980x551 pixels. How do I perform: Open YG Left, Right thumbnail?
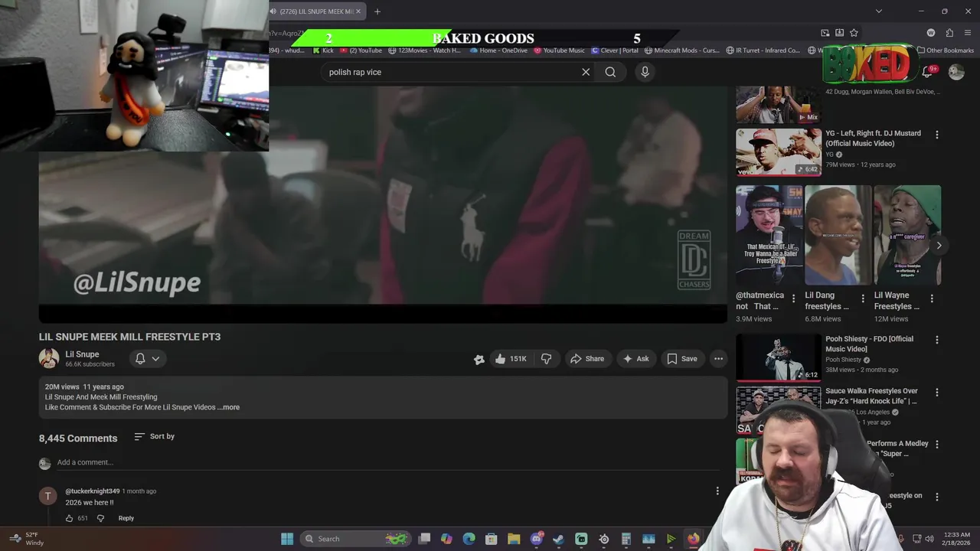click(x=779, y=152)
